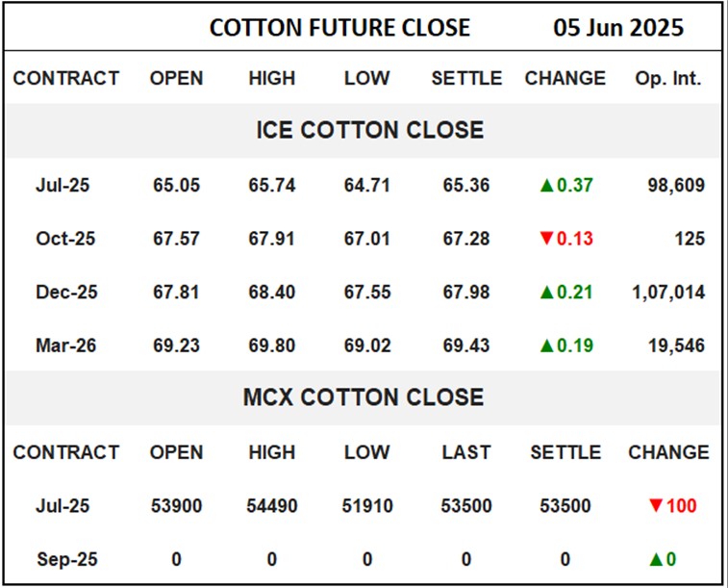Select the Dec-25 contract row label
The width and height of the screenshot is (728, 588).
tap(65, 292)
